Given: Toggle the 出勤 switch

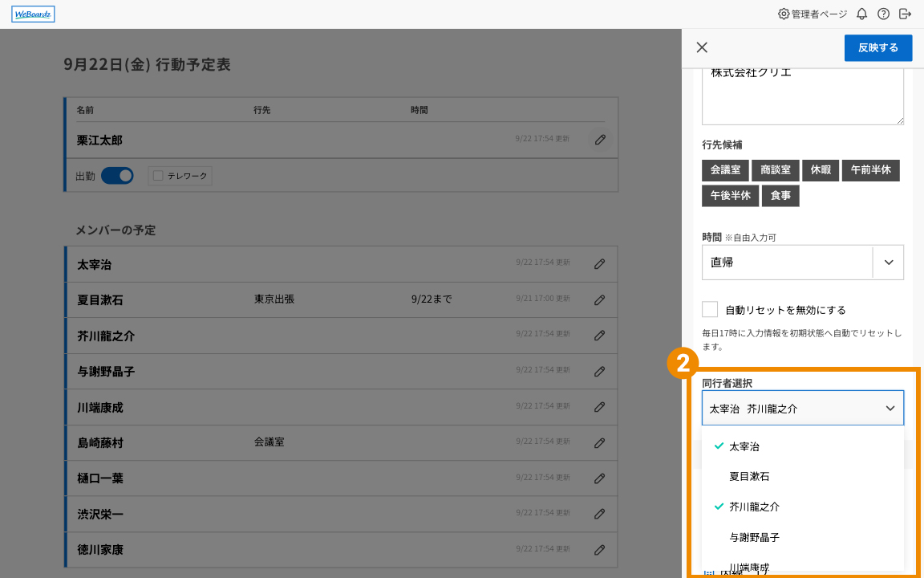Looking at the screenshot, I should pyautogui.click(x=117, y=176).
